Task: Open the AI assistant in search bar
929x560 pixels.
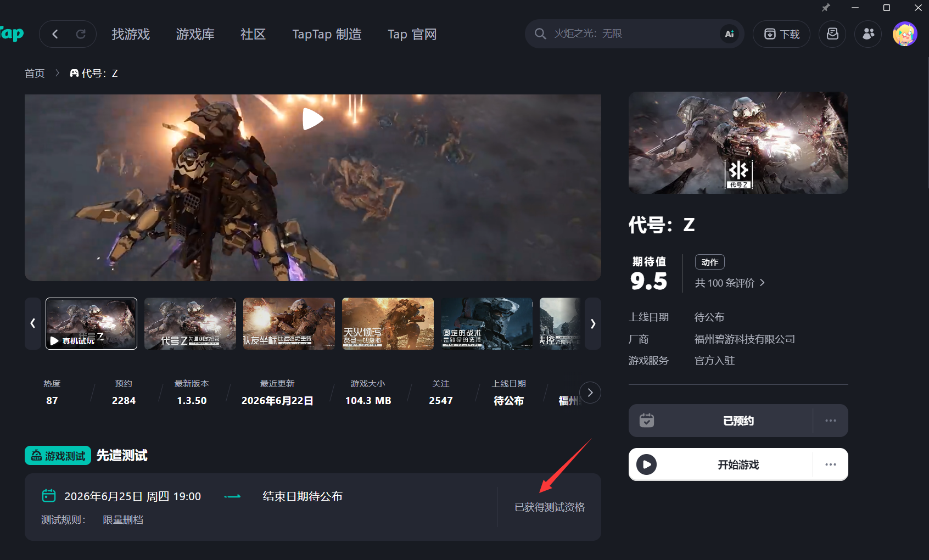Action: click(x=729, y=34)
